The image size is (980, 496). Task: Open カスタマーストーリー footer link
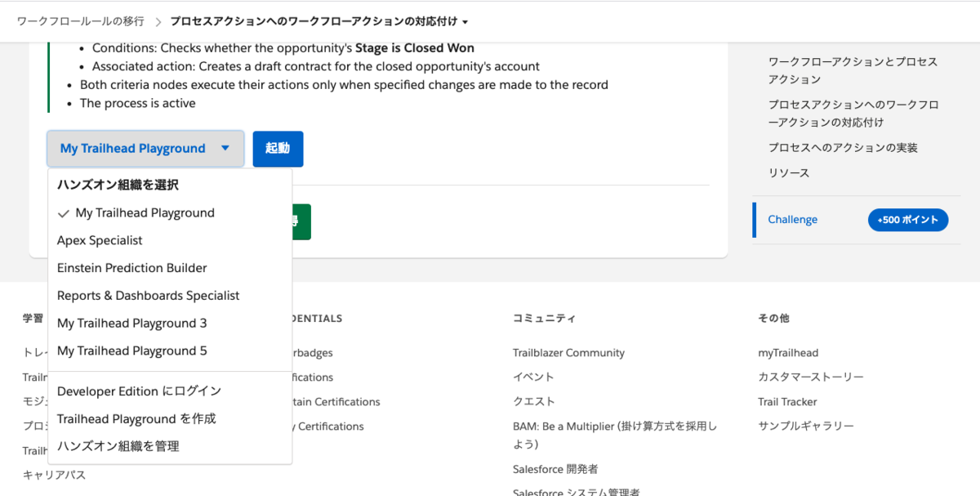[x=810, y=378]
